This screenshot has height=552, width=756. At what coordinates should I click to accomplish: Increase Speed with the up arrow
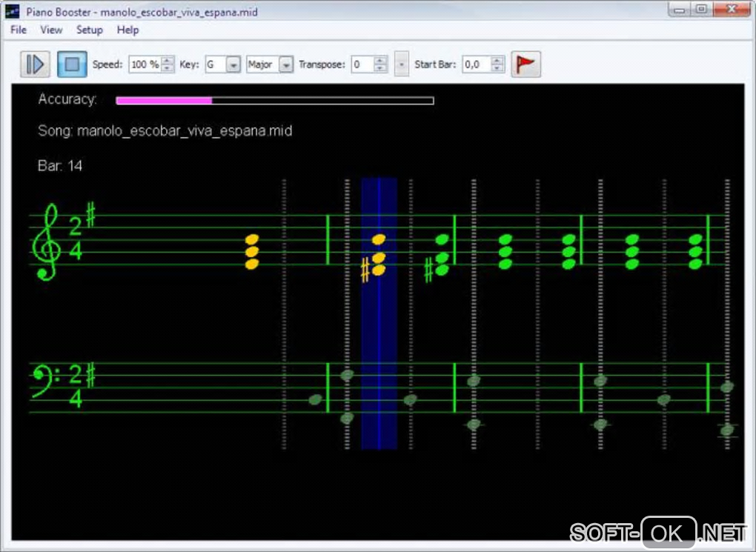tap(168, 60)
